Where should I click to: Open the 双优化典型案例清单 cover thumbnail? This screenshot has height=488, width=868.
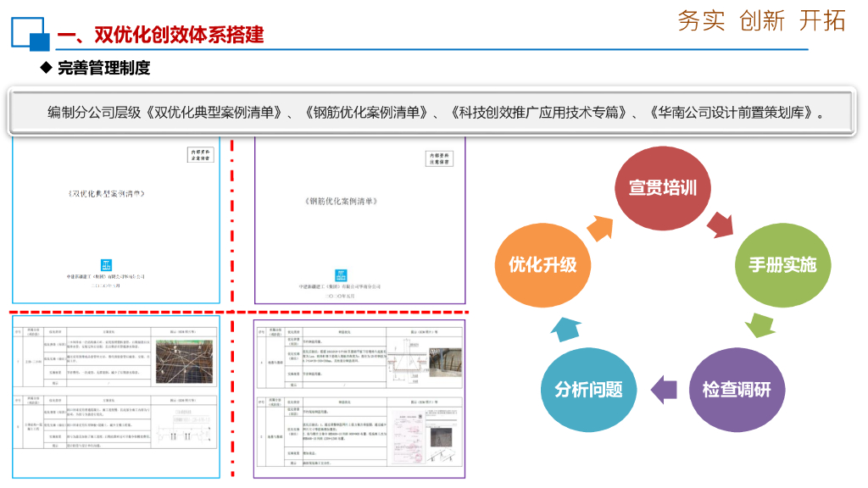[x=116, y=220]
